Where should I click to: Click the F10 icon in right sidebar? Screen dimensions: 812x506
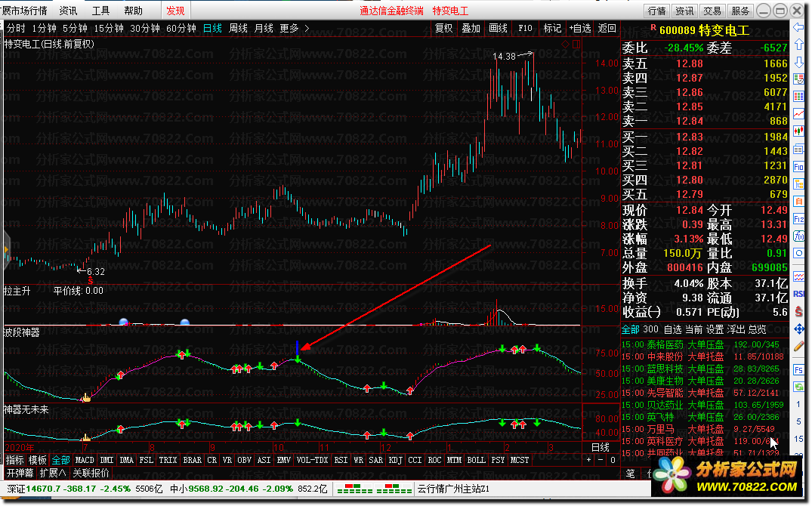(798, 167)
